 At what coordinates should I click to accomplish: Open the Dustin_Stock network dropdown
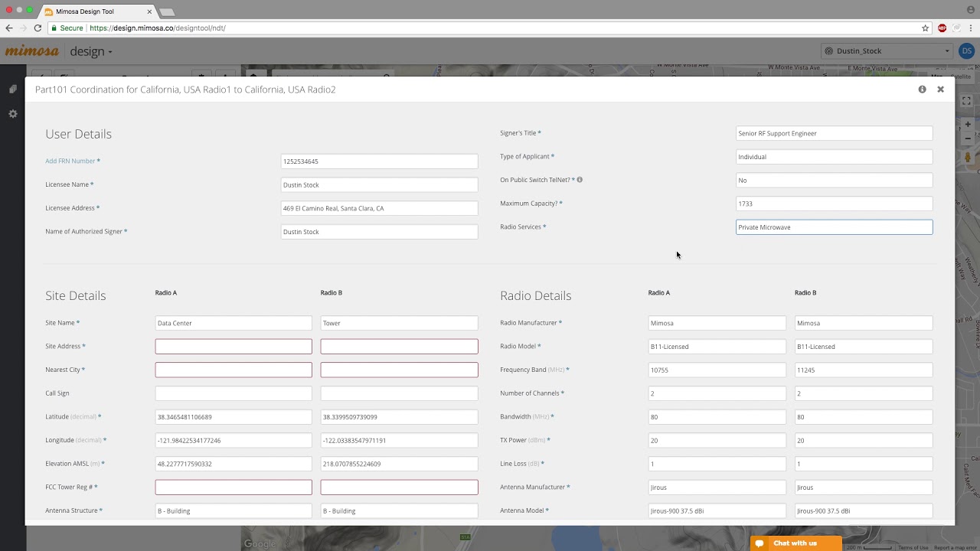click(886, 51)
